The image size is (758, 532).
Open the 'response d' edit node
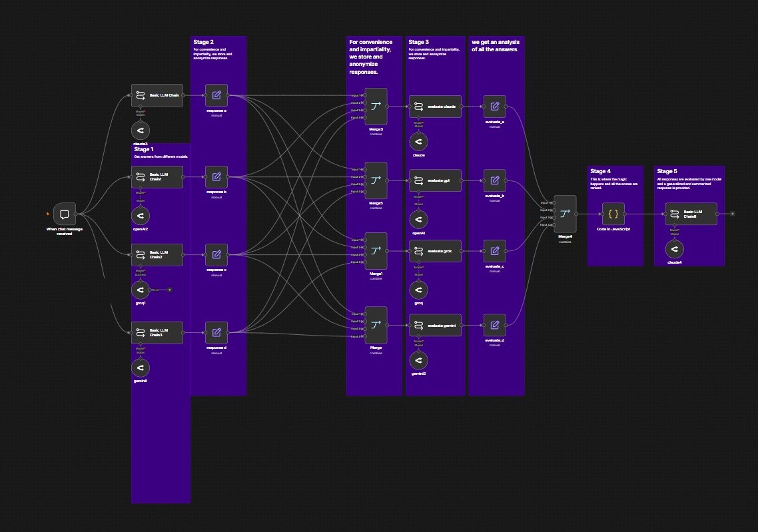pos(216,332)
